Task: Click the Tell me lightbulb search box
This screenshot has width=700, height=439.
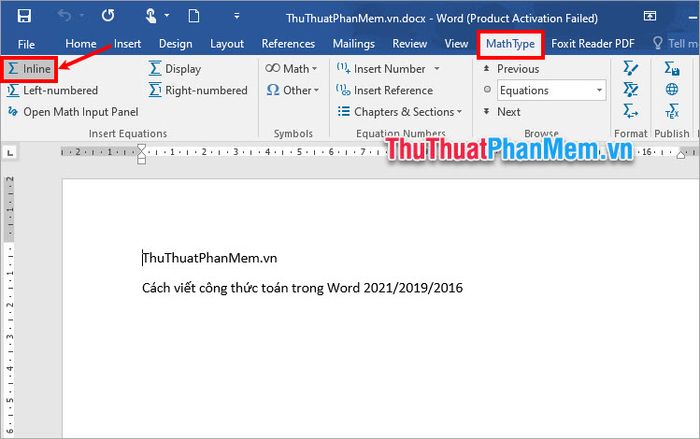Action: [675, 44]
